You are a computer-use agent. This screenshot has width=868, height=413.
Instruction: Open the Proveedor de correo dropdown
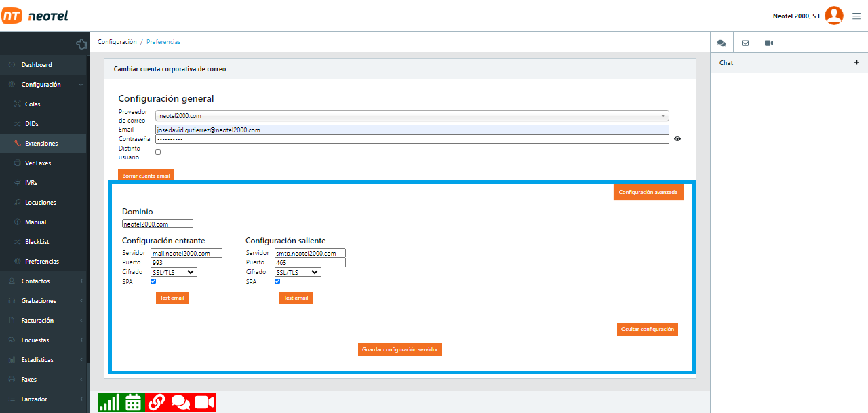[x=412, y=116]
